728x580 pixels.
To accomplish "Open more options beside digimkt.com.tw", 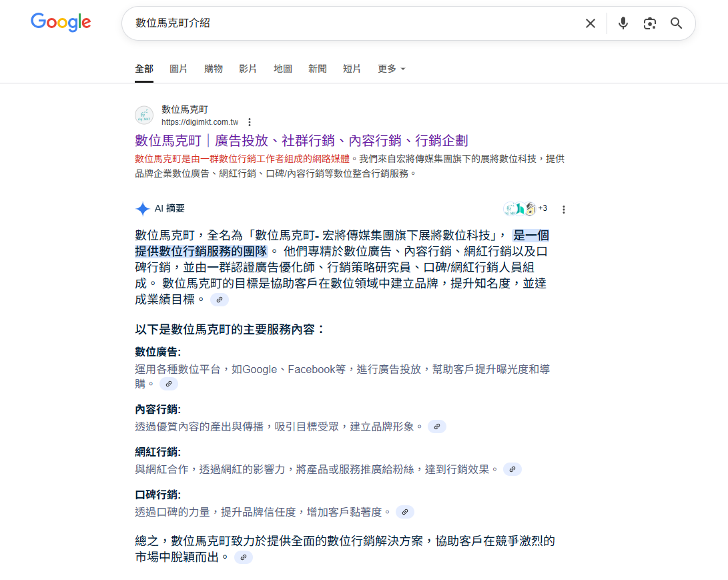I will tap(250, 122).
